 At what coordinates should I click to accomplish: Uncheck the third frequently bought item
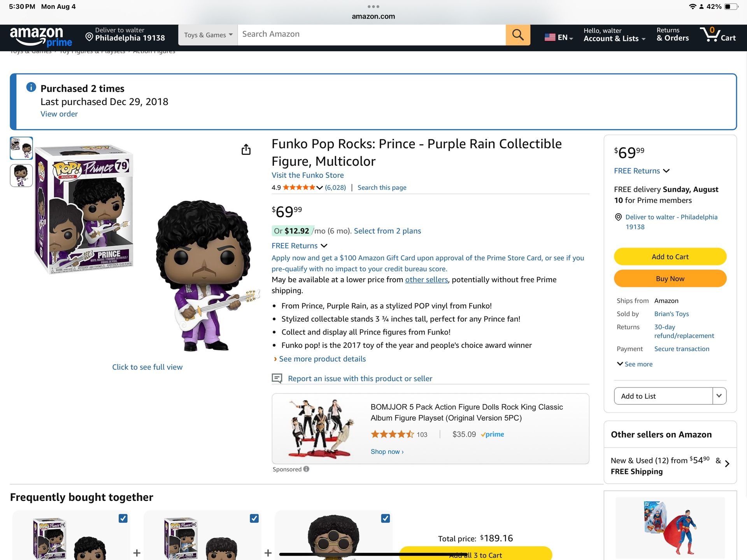(385, 518)
